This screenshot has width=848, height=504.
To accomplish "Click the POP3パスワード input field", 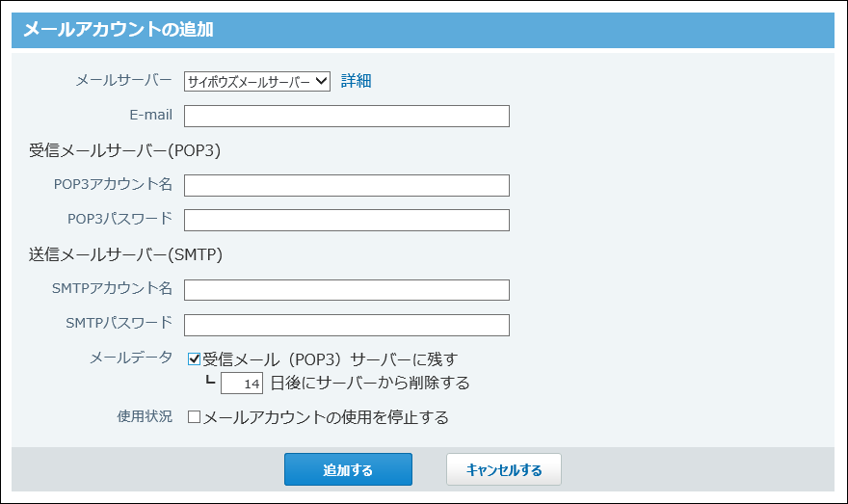I will [x=347, y=220].
